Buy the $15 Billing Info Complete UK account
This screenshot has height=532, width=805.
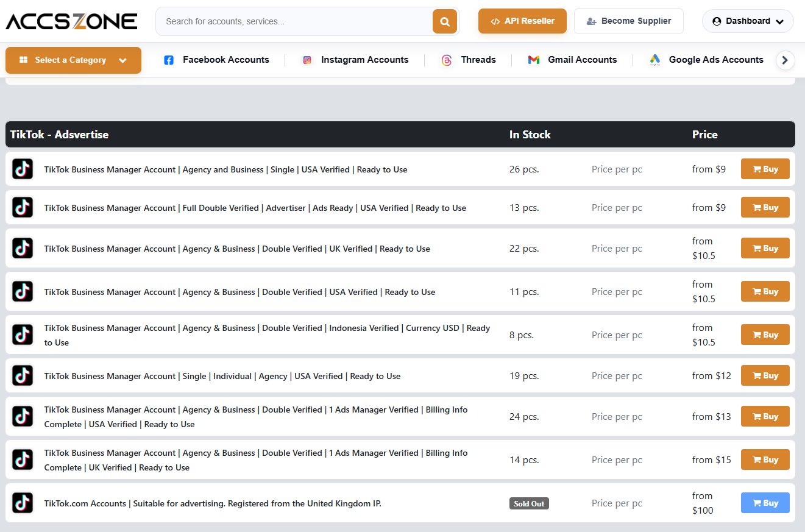pos(765,459)
